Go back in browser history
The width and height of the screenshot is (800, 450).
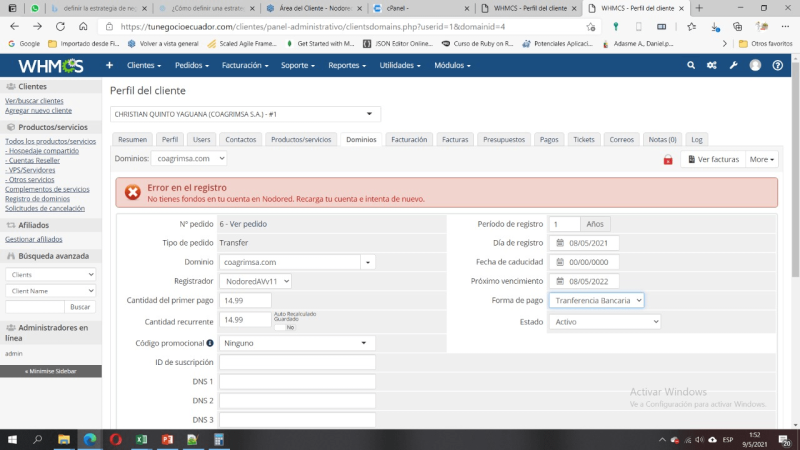[14, 27]
